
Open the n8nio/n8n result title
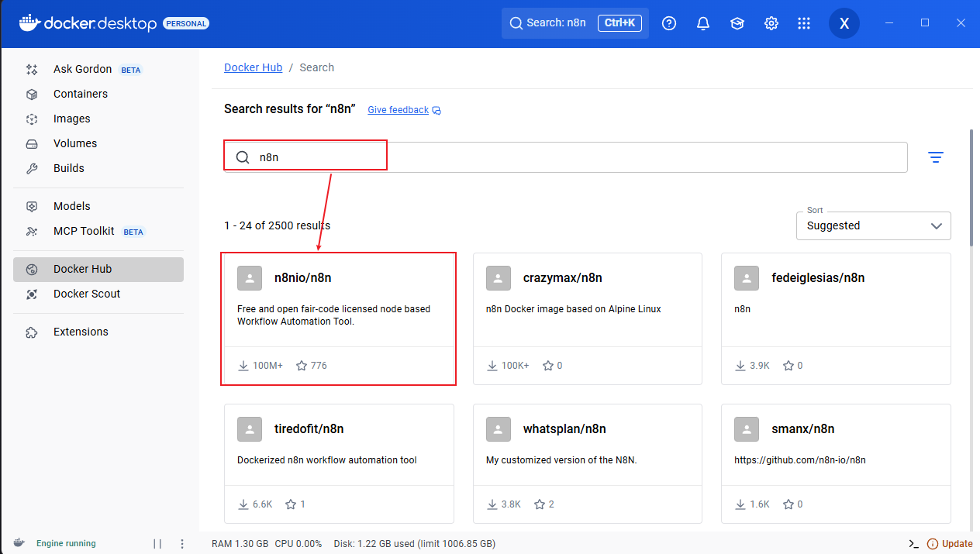click(x=303, y=278)
